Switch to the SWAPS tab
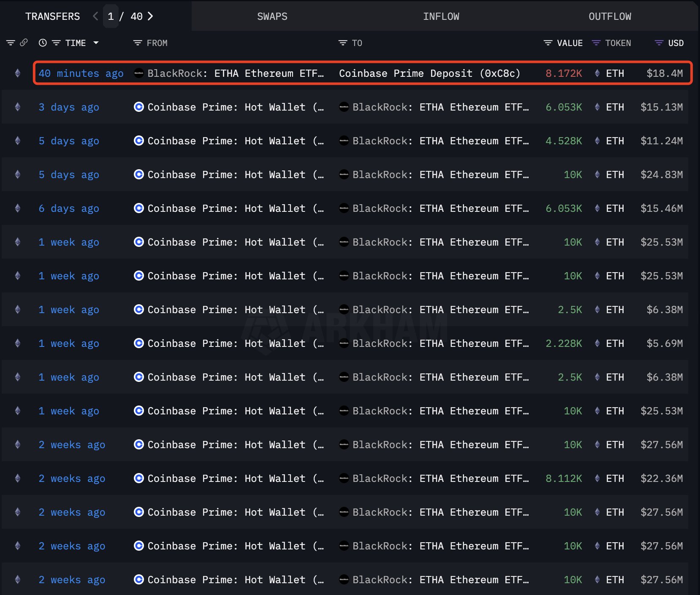This screenshot has width=700, height=595. click(272, 16)
